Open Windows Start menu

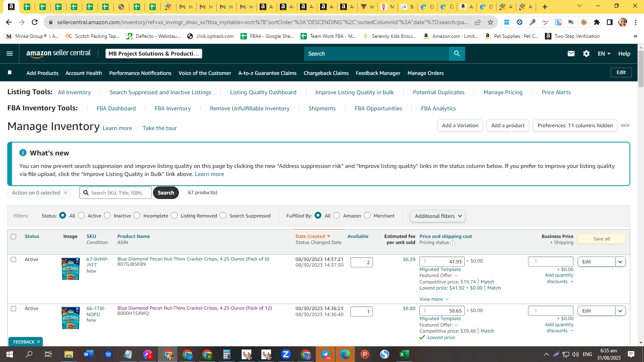[10, 354]
